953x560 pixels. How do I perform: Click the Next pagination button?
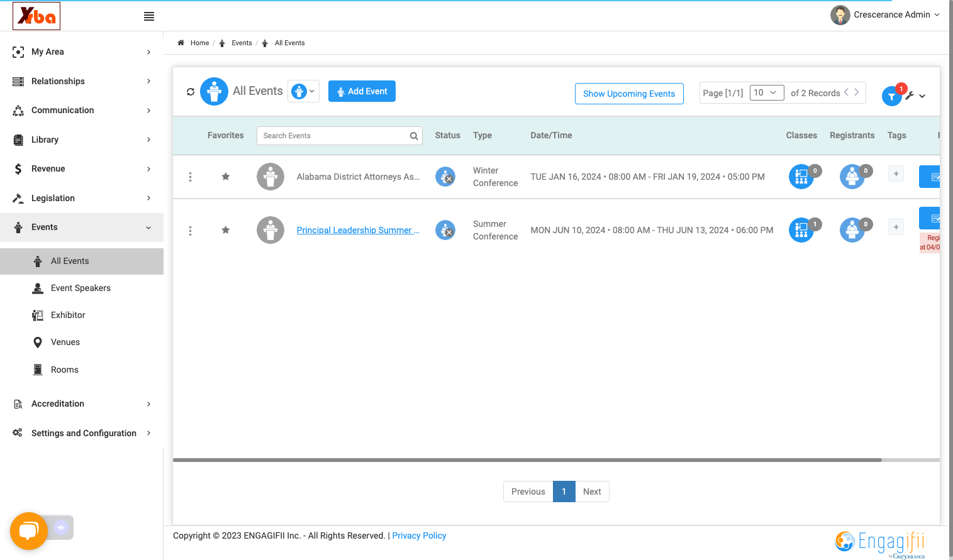(x=592, y=491)
